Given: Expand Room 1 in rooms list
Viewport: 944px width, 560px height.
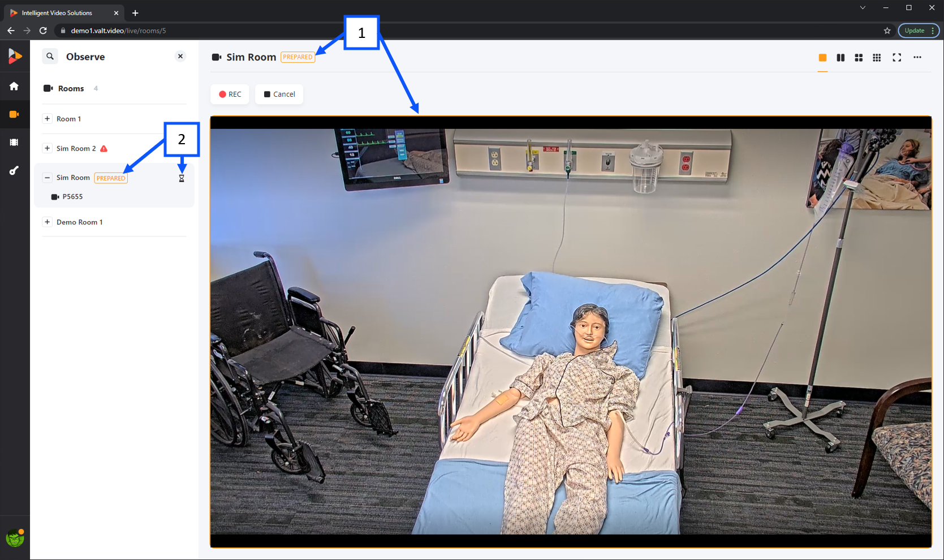Looking at the screenshot, I should (48, 119).
